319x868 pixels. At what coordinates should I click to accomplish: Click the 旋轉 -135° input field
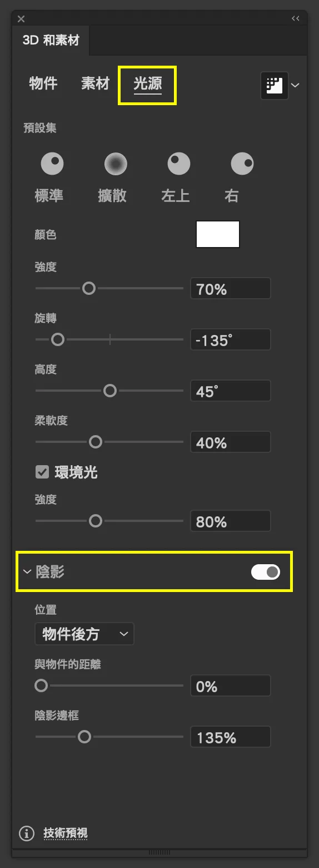click(x=231, y=340)
